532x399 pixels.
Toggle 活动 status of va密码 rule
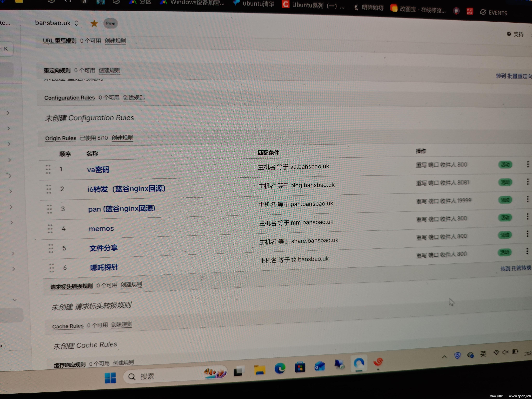point(505,165)
